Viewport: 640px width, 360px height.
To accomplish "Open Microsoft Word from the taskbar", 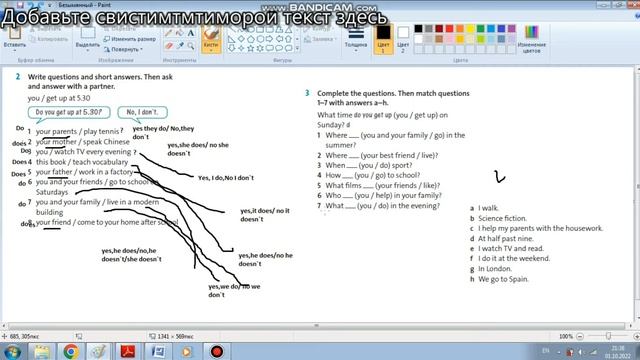I will tap(158, 351).
